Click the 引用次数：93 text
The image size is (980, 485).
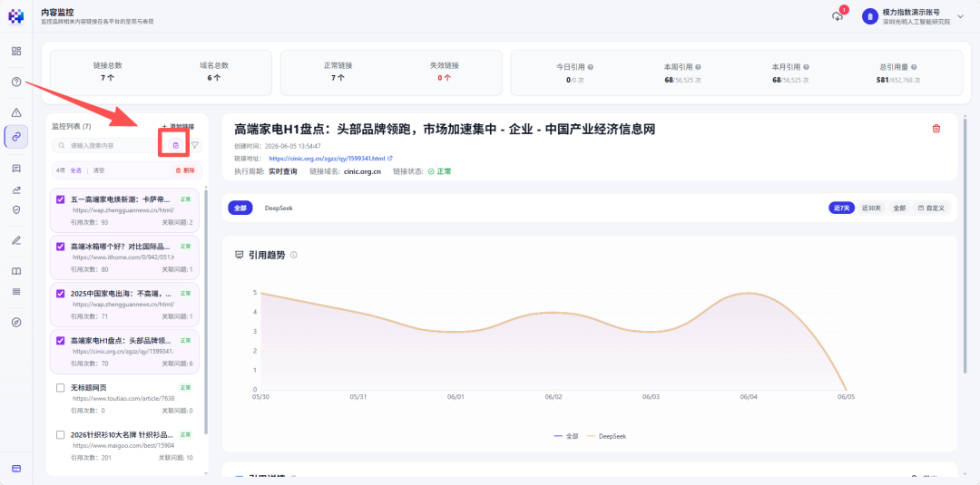coord(89,222)
